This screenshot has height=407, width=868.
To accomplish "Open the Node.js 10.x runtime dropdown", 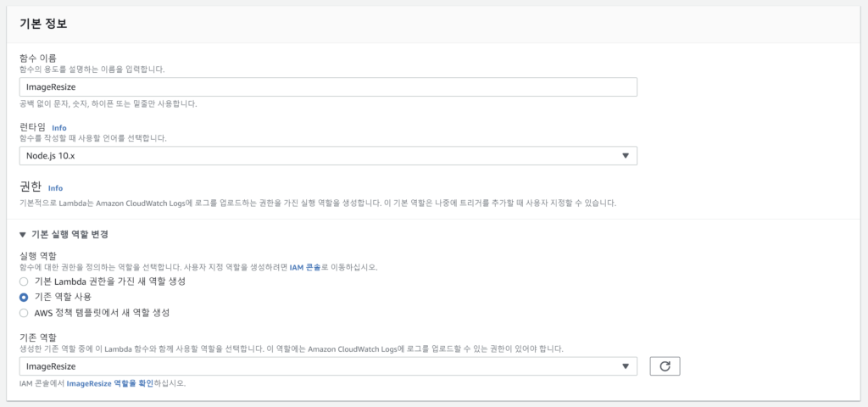I will coord(327,155).
